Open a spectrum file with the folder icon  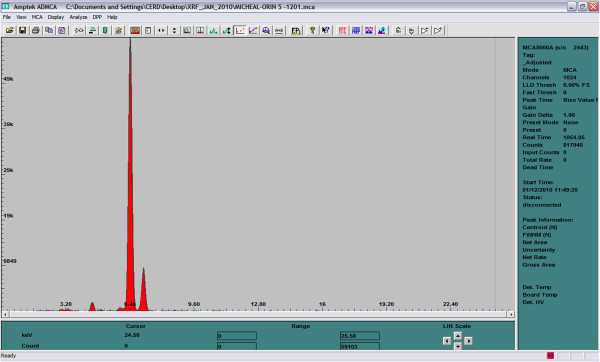pyautogui.click(x=10, y=30)
